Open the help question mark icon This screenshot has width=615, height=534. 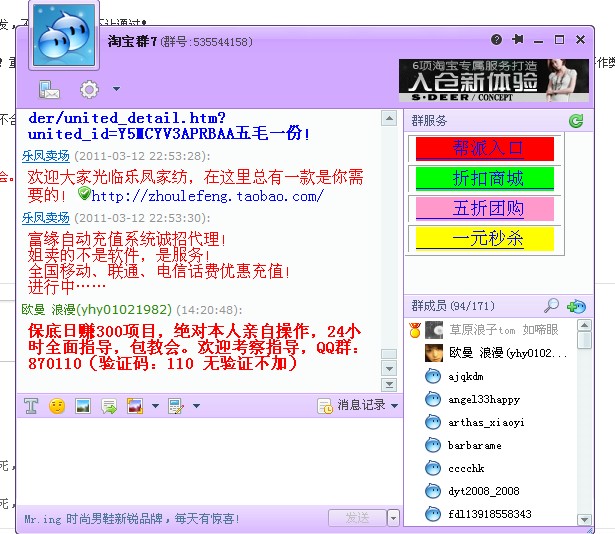pos(496,40)
